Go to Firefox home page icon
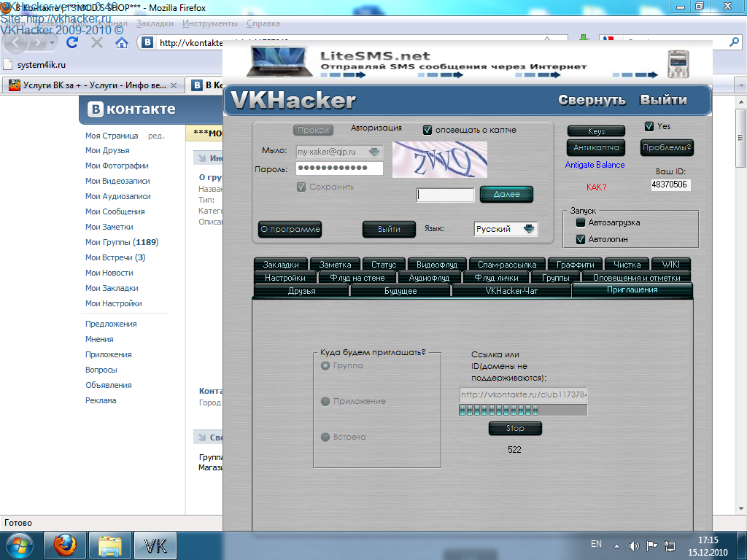 tap(122, 43)
